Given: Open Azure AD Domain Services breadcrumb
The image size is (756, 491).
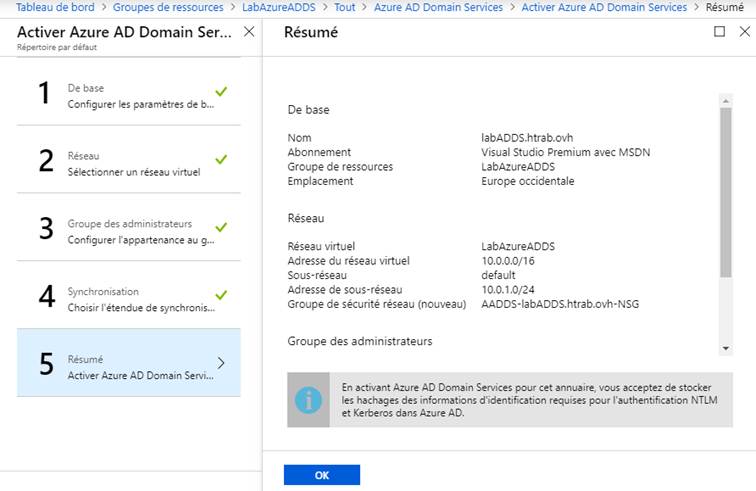Looking at the screenshot, I should tap(438, 7).
